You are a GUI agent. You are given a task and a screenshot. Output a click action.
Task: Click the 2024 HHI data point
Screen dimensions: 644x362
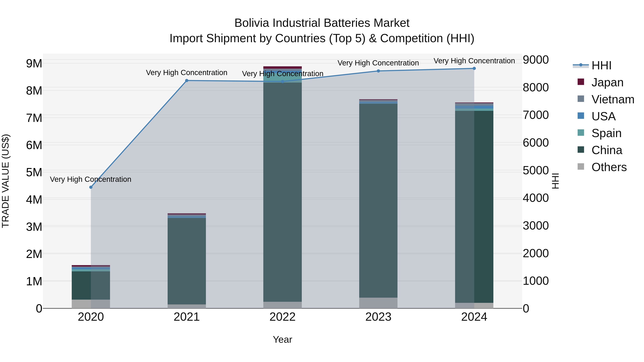tap(474, 68)
